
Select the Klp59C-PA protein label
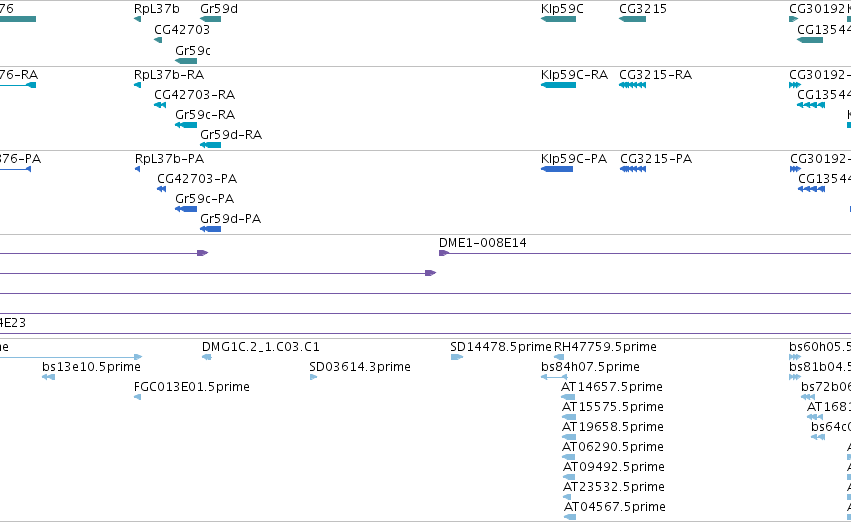574,159
